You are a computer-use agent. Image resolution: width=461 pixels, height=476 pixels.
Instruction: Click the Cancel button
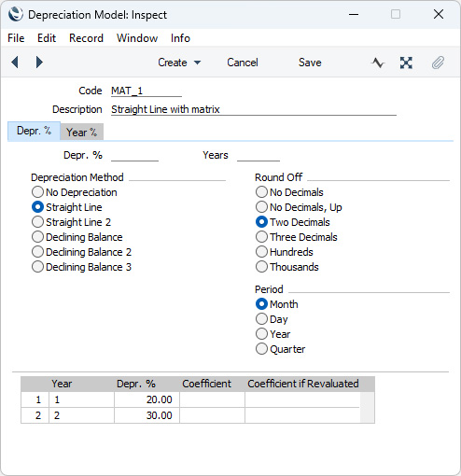tap(243, 63)
